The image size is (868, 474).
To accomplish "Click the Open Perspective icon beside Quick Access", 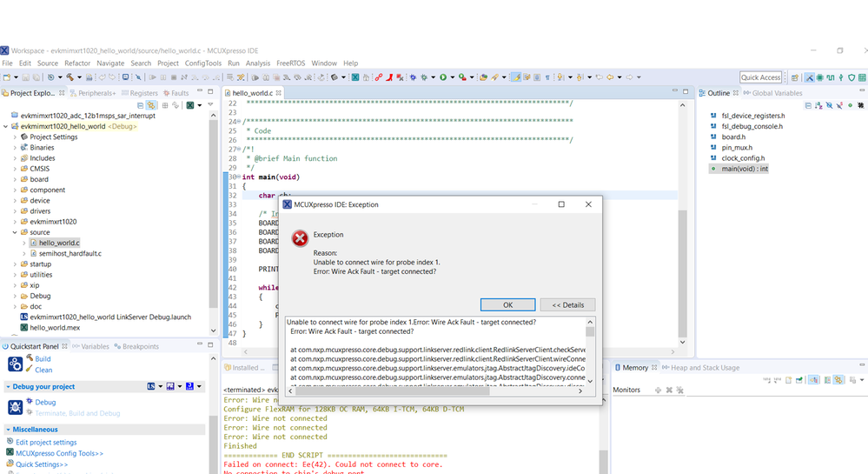I will [795, 77].
